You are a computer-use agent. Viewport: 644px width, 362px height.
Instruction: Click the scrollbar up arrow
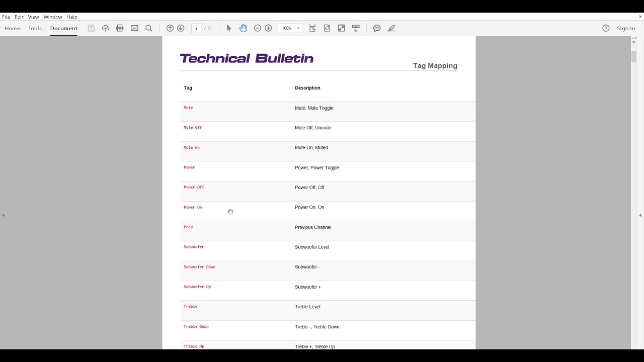pyautogui.click(x=633, y=42)
